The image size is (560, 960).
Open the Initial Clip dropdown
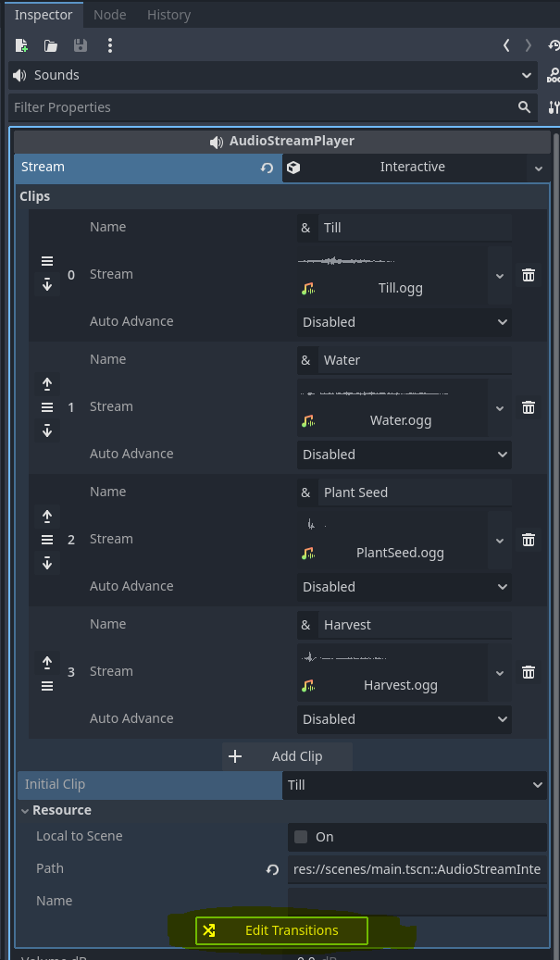coord(414,784)
